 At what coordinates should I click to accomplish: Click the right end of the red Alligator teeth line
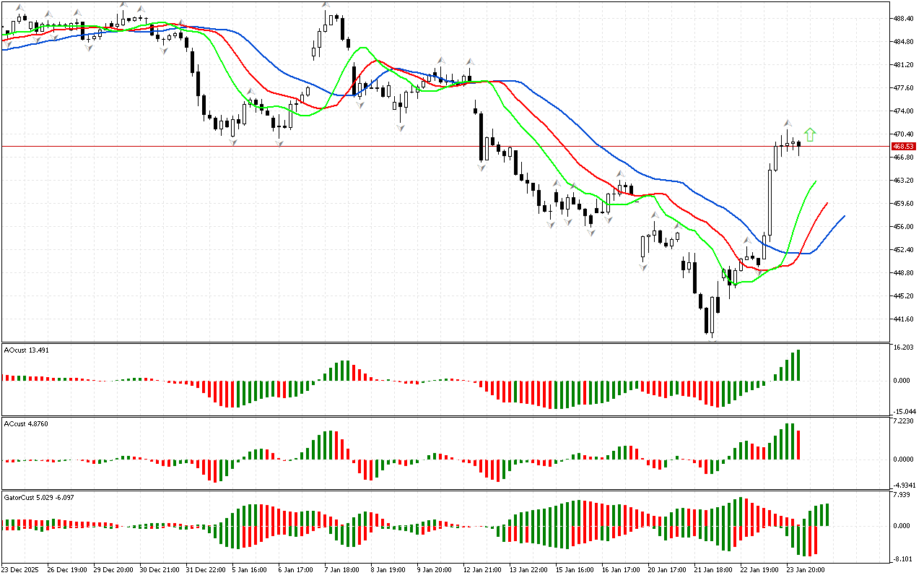pos(827,204)
